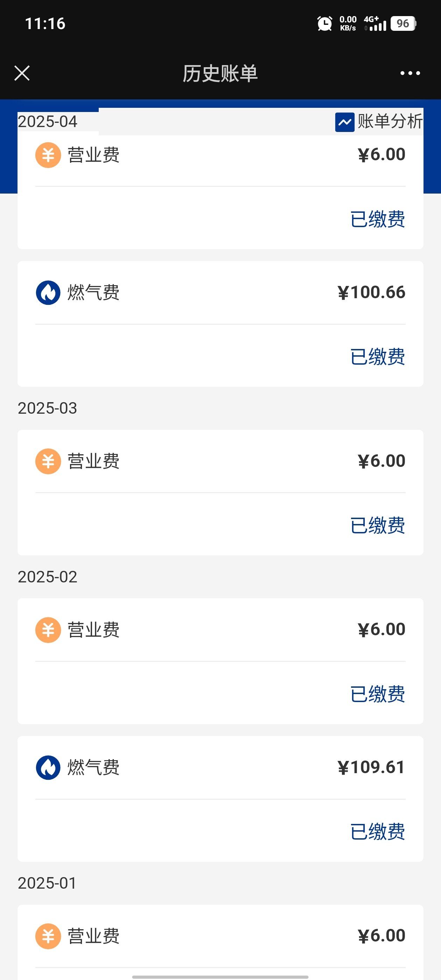
Task: Open 账单分析 bill analysis link
Action: [x=390, y=122]
